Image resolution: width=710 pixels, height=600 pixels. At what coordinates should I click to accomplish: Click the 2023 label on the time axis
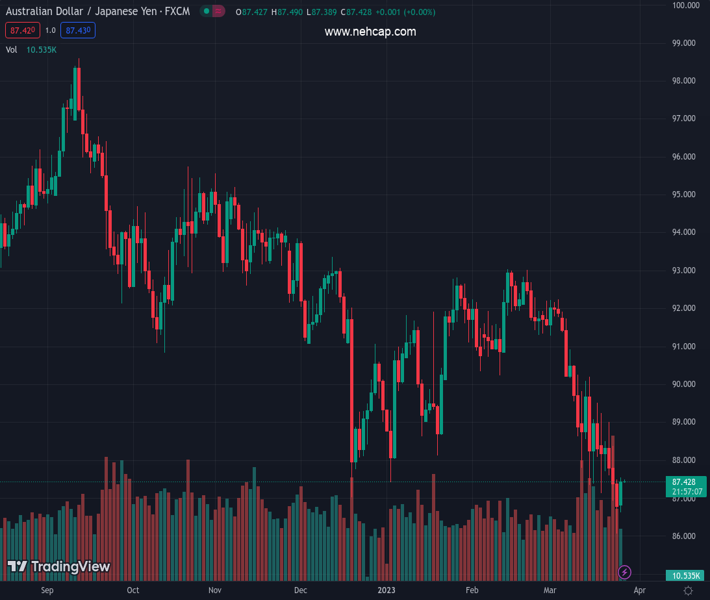[385, 591]
